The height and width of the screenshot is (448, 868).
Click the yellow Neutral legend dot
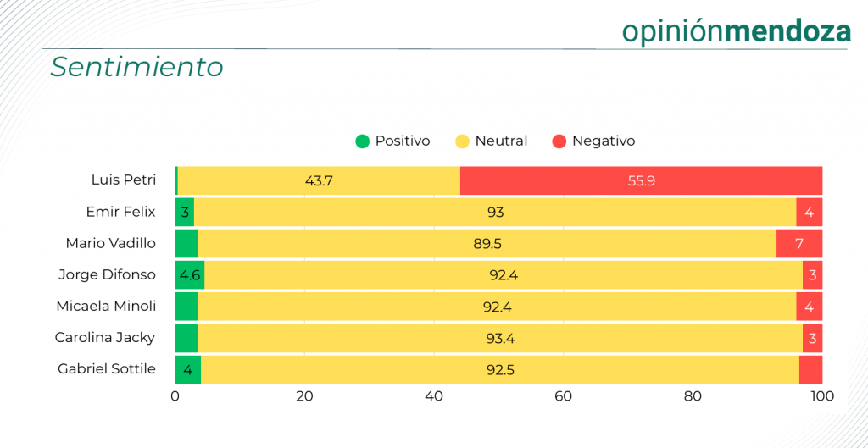coord(463,141)
